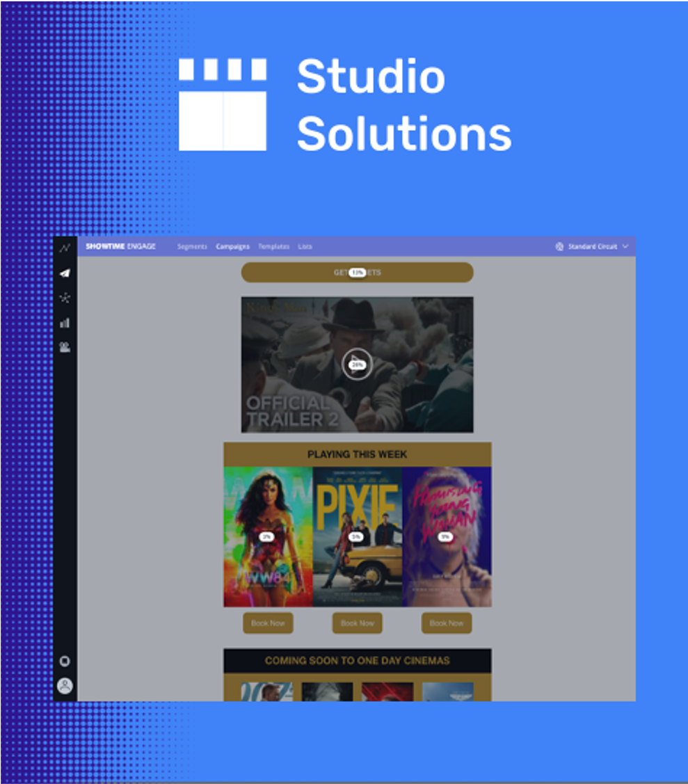Click Book Now under Pixie poster
This screenshot has width=688, height=784.
pos(357,623)
